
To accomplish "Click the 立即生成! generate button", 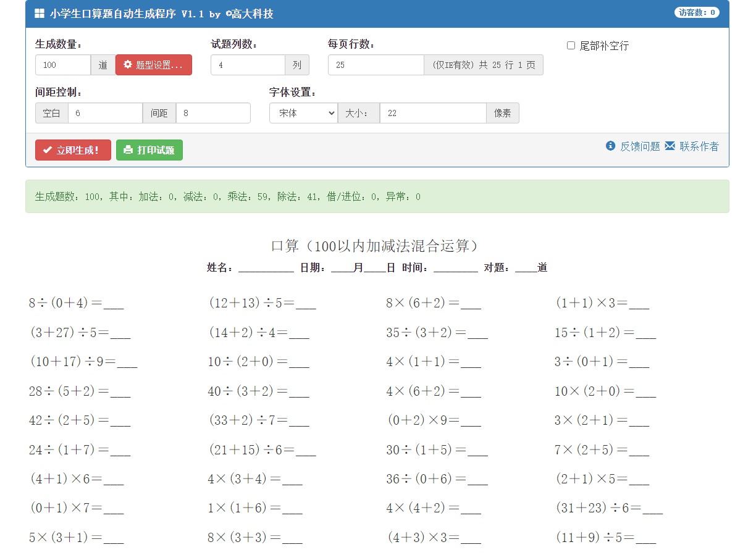I will [x=73, y=150].
